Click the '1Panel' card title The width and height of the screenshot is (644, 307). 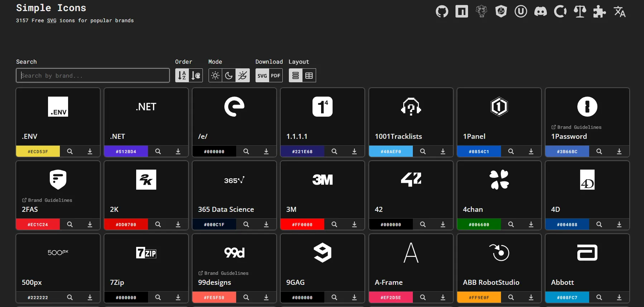(474, 136)
